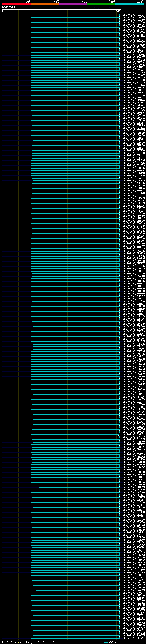Click the =50char. scale legend
146x644 pixels.
pos(112,642)
